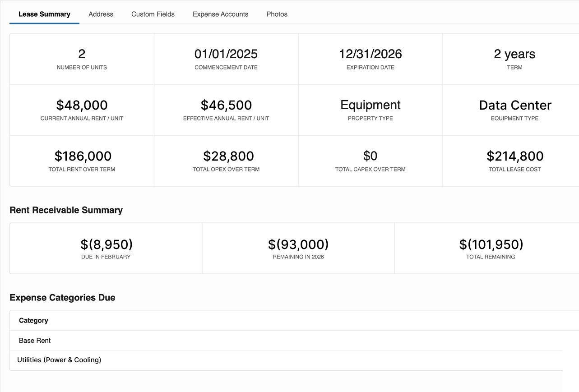Switch to the Address tab

(101, 14)
